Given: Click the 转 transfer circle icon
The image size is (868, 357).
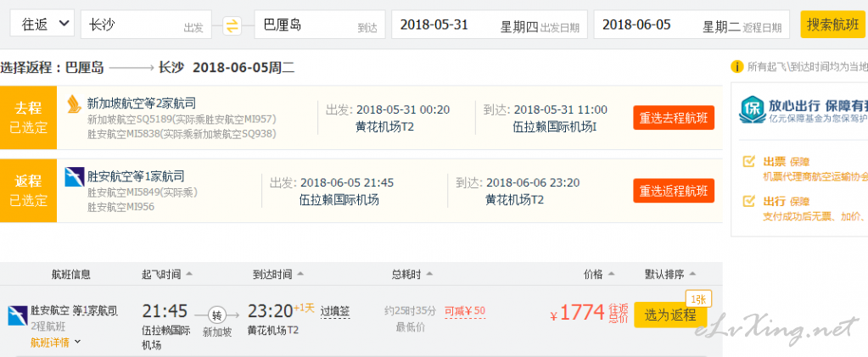Looking at the screenshot, I should [x=216, y=315].
